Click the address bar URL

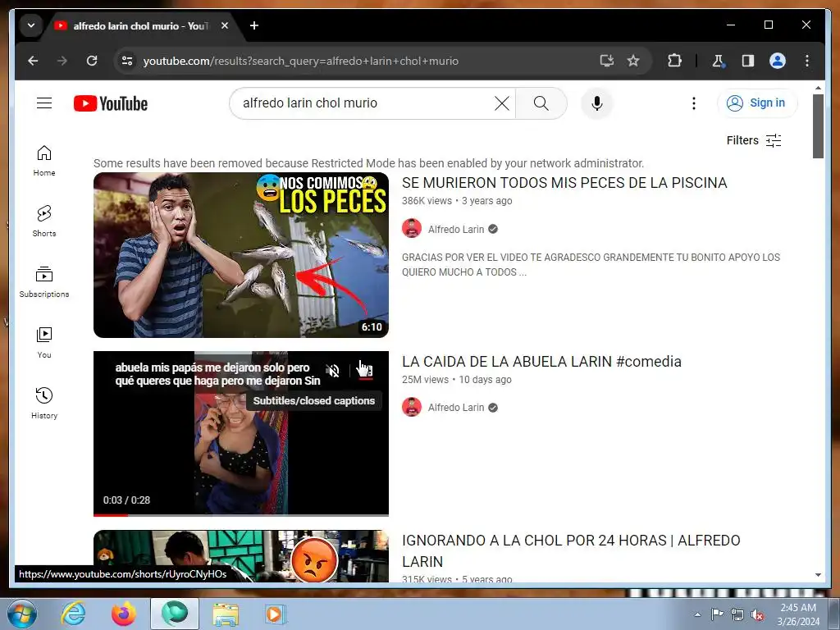(x=300, y=61)
